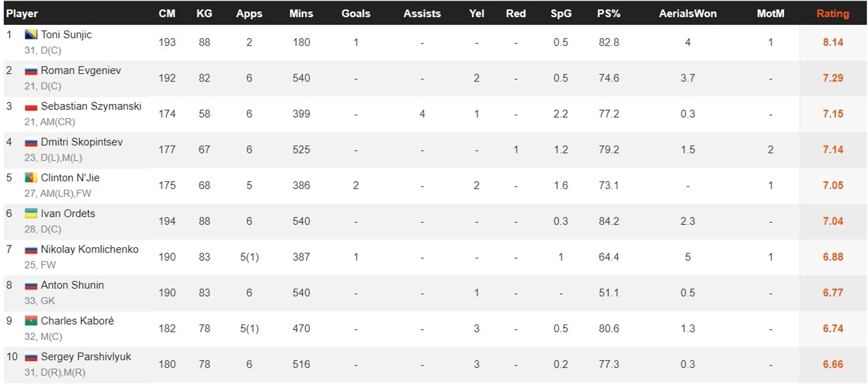Click Toni Sunjic's 8.14 rating cell
Viewport: 868px width, 384px height.
[833, 42]
